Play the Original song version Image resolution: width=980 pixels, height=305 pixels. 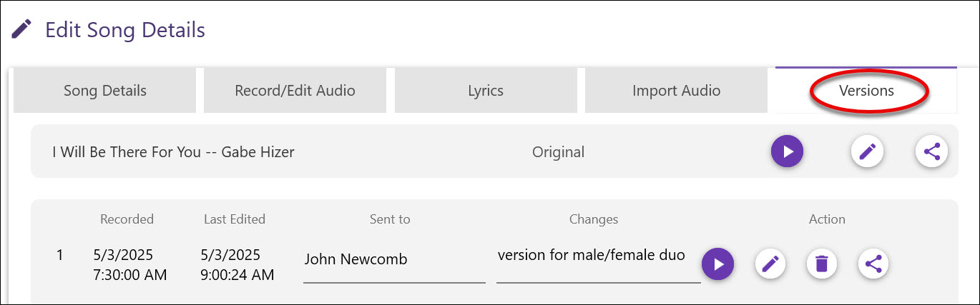(x=787, y=151)
